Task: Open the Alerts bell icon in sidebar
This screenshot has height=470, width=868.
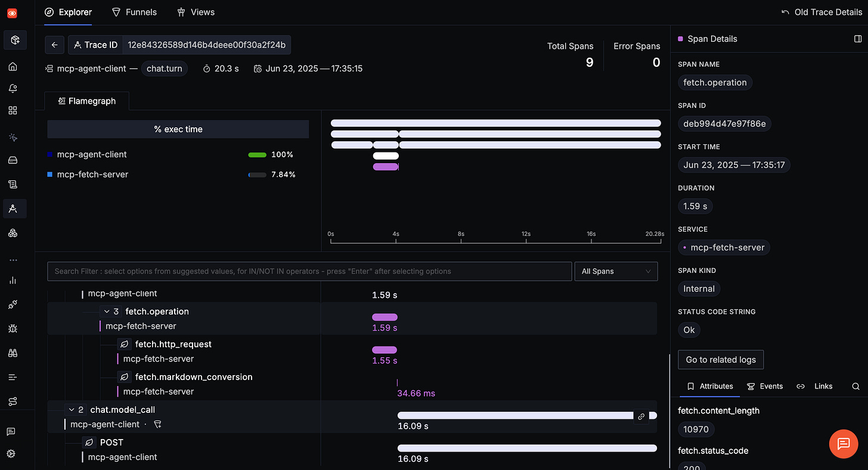Action: point(13,88)
